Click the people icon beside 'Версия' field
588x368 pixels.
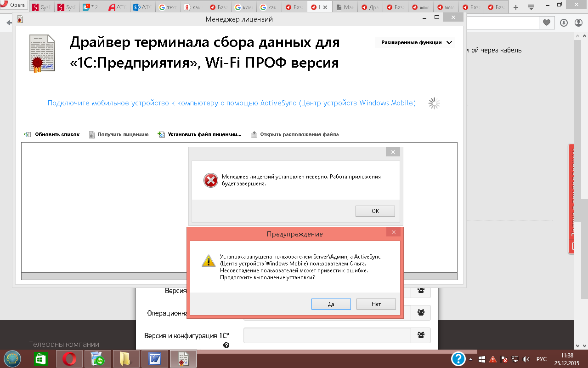[421, 291]
